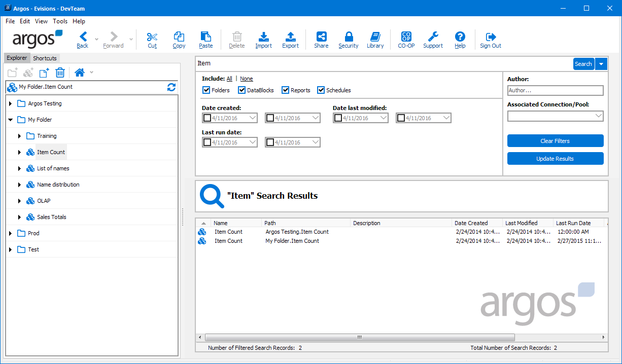Screen dimensions: 622x364
Task: Click the new report icon in Explorer
Action: [44, 72]
